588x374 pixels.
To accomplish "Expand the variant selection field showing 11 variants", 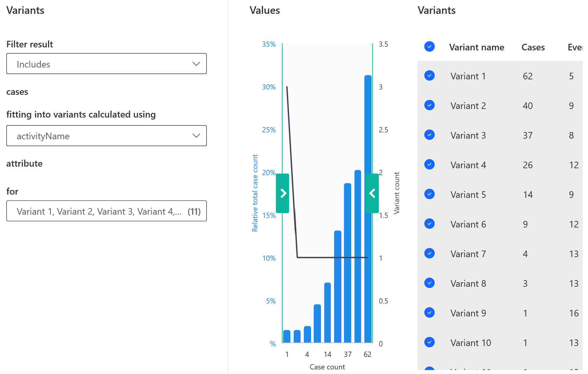I will pos(106,211).
